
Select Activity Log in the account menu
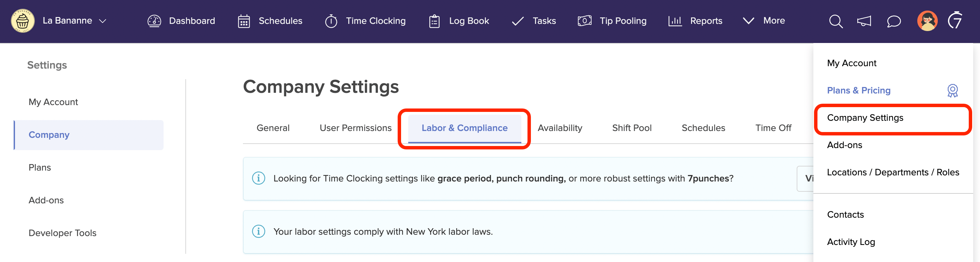tap(851, 242)
